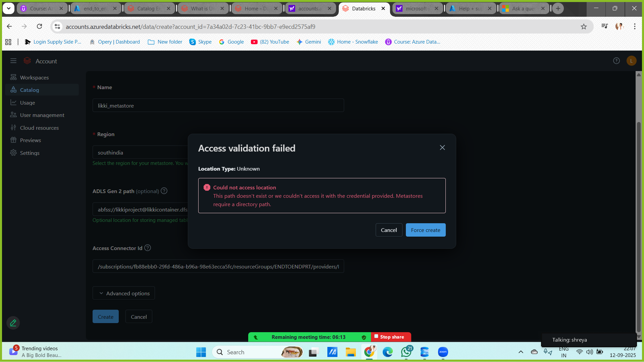Open the volume control in the tray
Viewport: 644px width, 362px height.
pos(589,352)
